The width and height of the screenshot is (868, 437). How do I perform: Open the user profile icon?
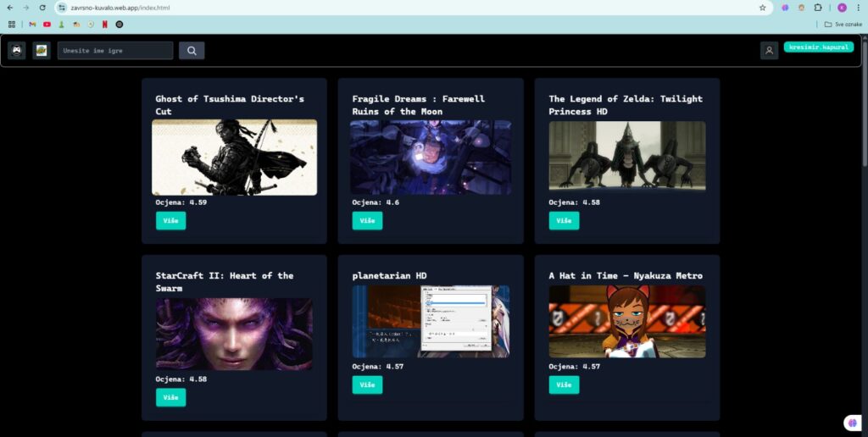769,50
